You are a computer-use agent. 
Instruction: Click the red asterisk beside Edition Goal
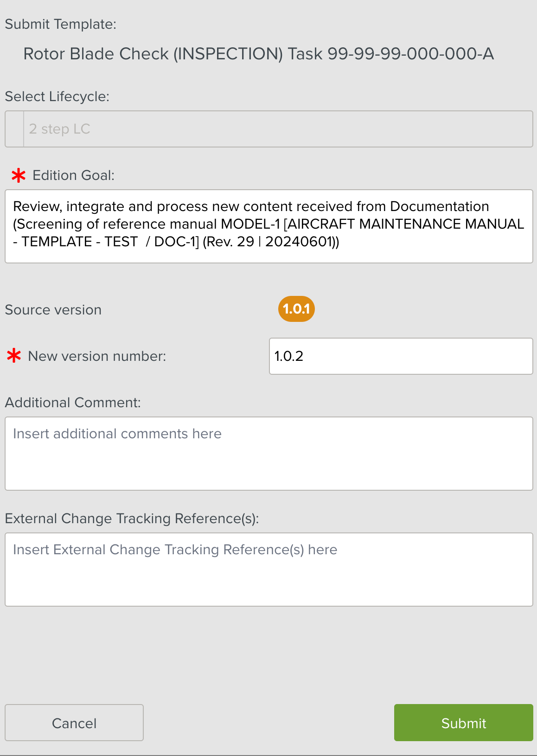[x=19, y=176]
